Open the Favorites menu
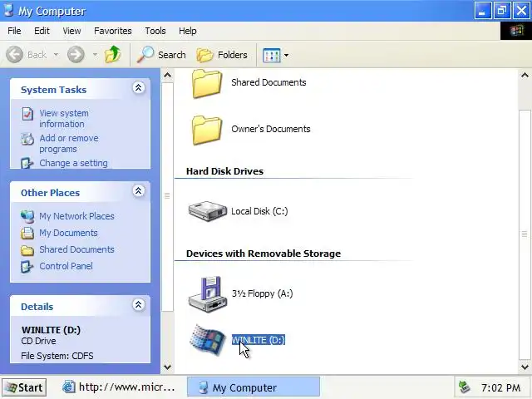This screenshot has height=399, width=532. point(113,31)
